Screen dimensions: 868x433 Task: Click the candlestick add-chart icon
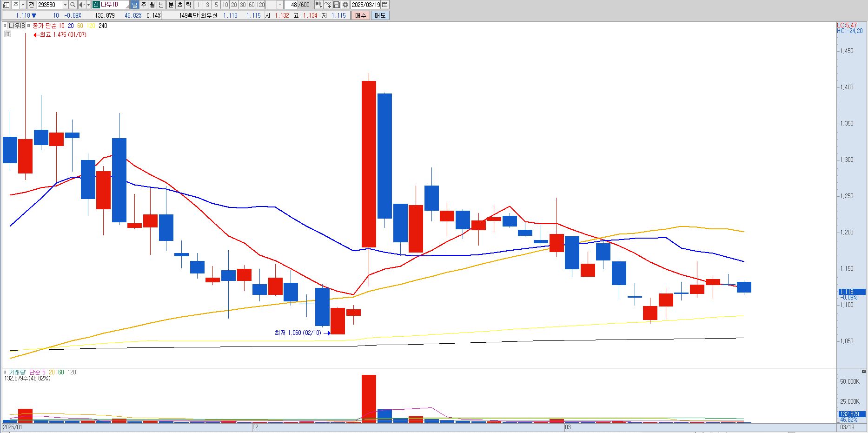[318, 5]
